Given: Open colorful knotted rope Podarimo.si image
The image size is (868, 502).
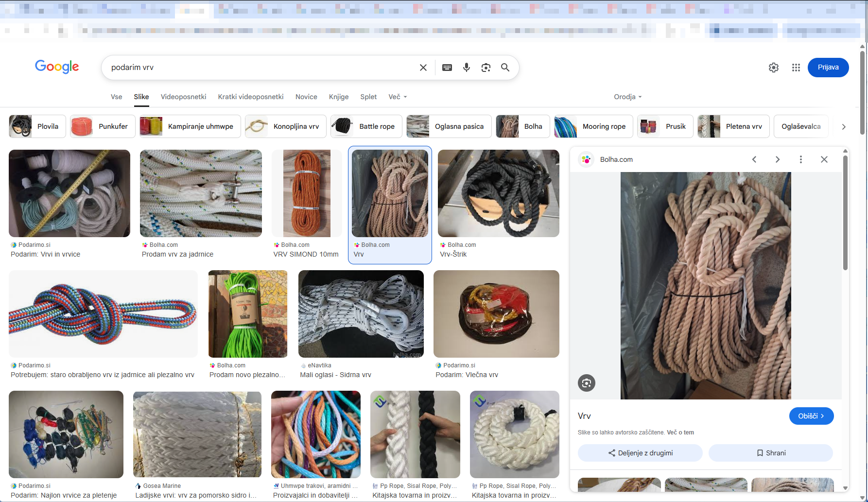Looking at the screenshot, I should pos(103,314).
